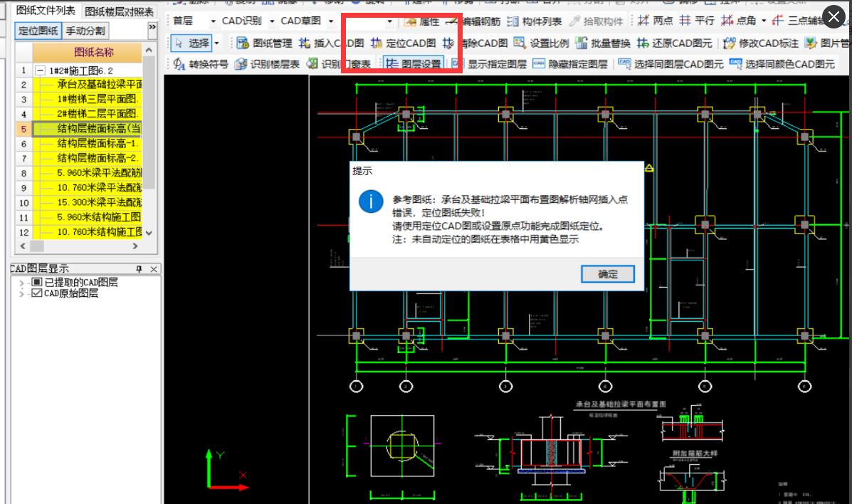Close the image overlay with X
The image size is (852, 504).
point(833,17)
